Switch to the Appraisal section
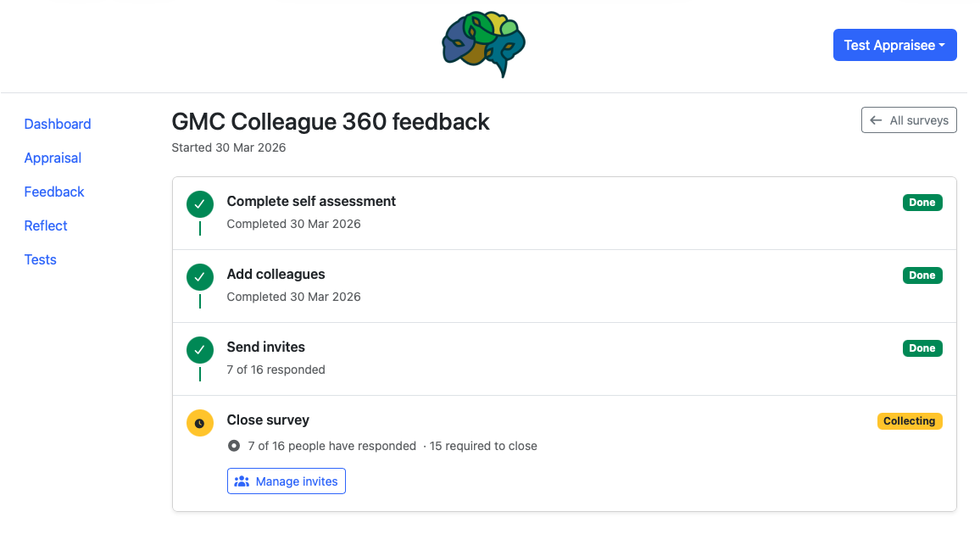Image resolution: width=980 pixels, height=545 pixels. point(53,158)
